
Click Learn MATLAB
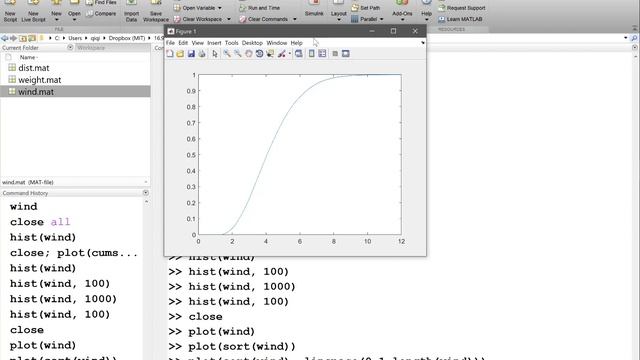pyautogui.click(x=460, y=19)
